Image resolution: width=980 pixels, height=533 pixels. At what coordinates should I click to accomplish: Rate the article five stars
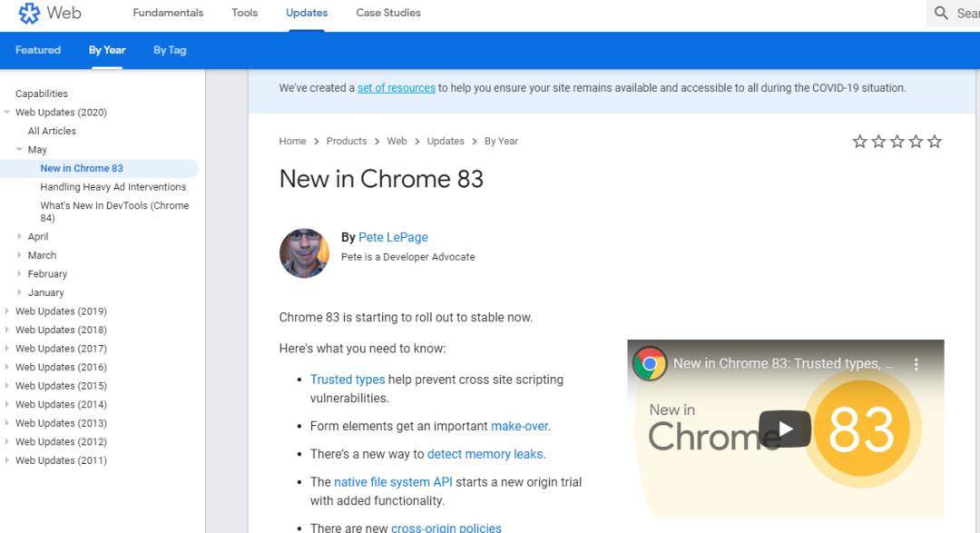[x=935, y=142]
